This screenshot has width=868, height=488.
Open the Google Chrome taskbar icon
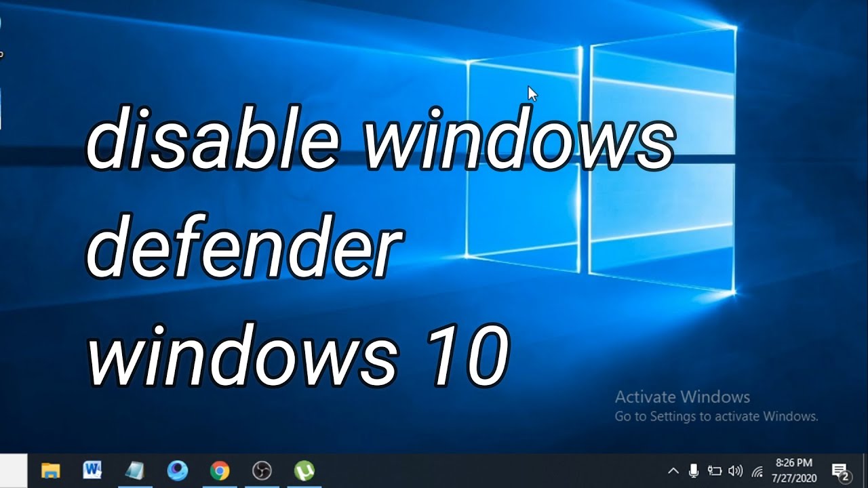pyautogui.click(x=220, y=470)
